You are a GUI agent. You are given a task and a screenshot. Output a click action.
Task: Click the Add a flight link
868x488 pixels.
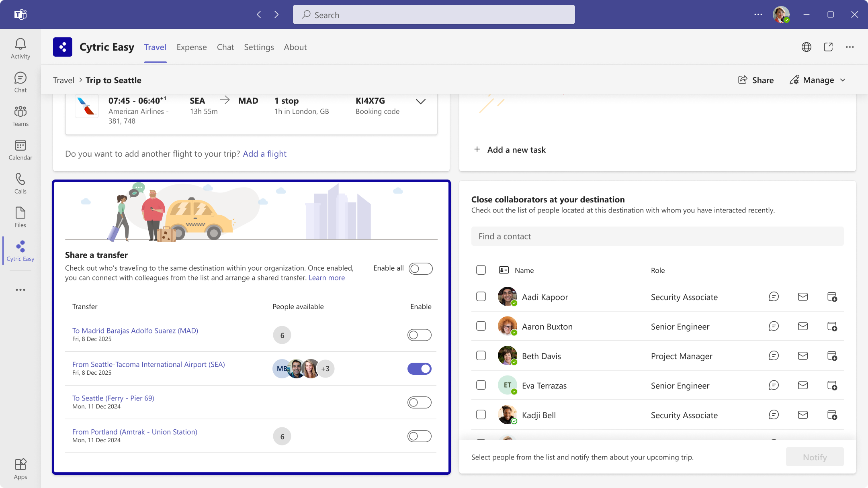pos(264,154)
